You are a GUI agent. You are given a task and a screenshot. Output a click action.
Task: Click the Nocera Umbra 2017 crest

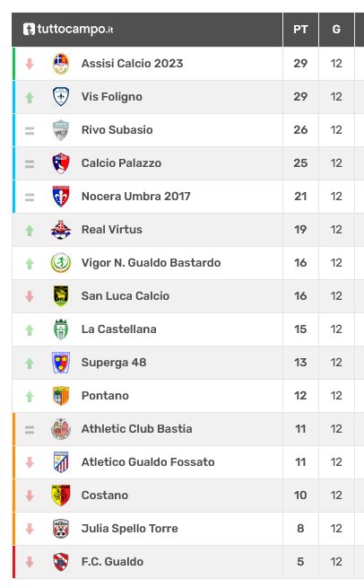point(61,196)
